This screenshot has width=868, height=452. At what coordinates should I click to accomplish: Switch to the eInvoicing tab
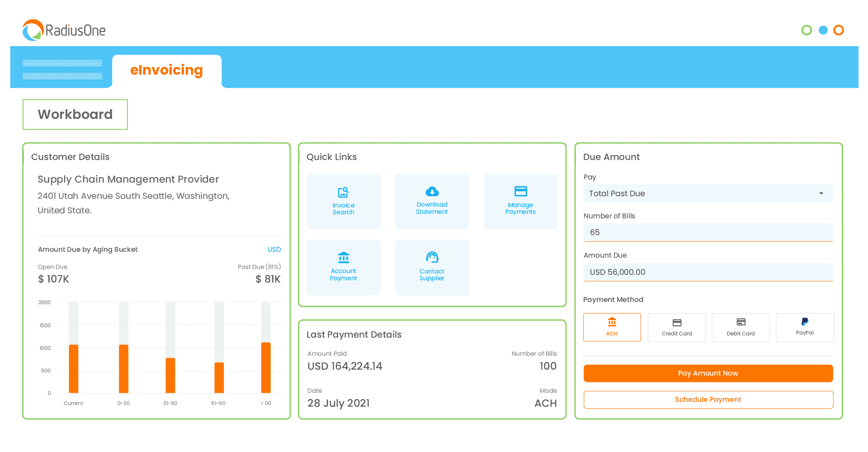coord(166,71)
